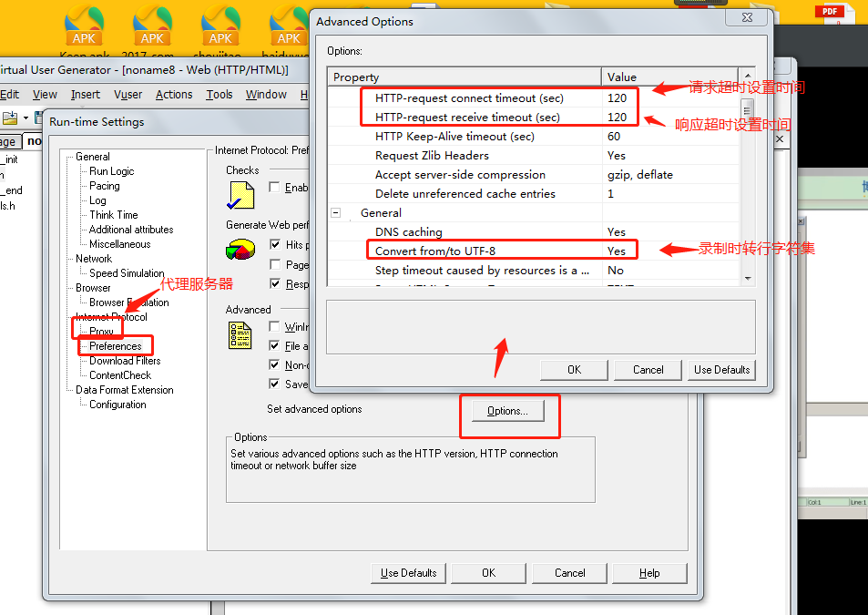Click the Generate Web performance pie chart icon
868x615 pixels.
(x=240, y=249)
